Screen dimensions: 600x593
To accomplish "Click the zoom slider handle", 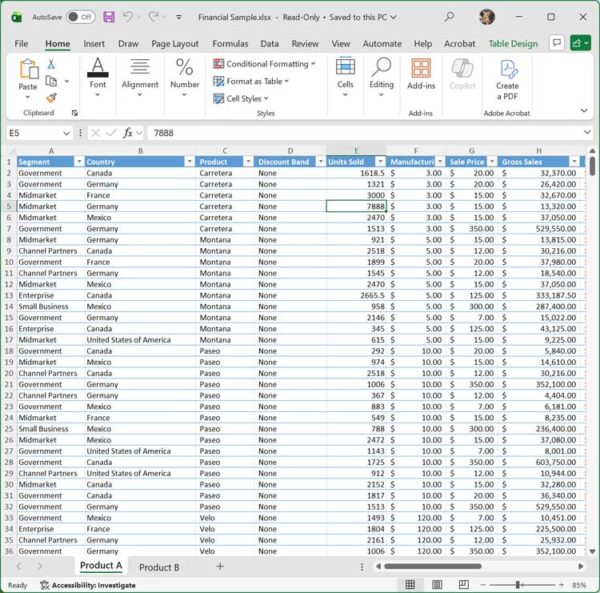I will pyautogui.click(x=518, y=585).
